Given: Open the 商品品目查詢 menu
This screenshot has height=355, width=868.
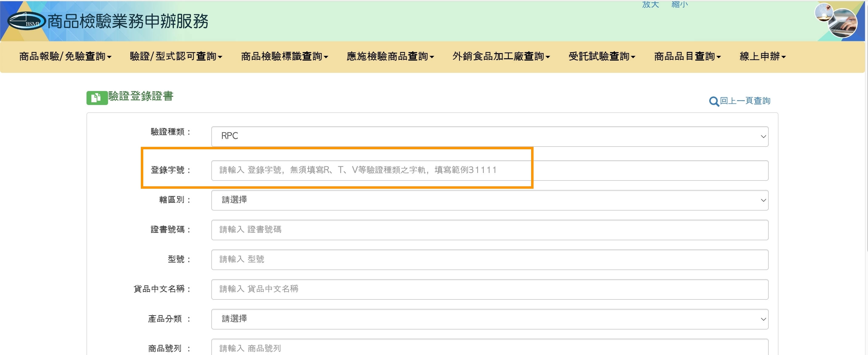Looking at the screenshot, I should coord(688,56).
